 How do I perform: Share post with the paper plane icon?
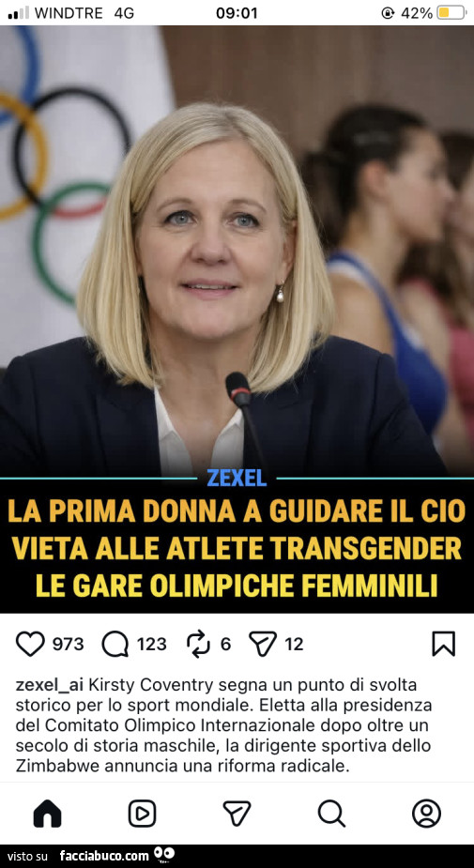click(263, 644)
